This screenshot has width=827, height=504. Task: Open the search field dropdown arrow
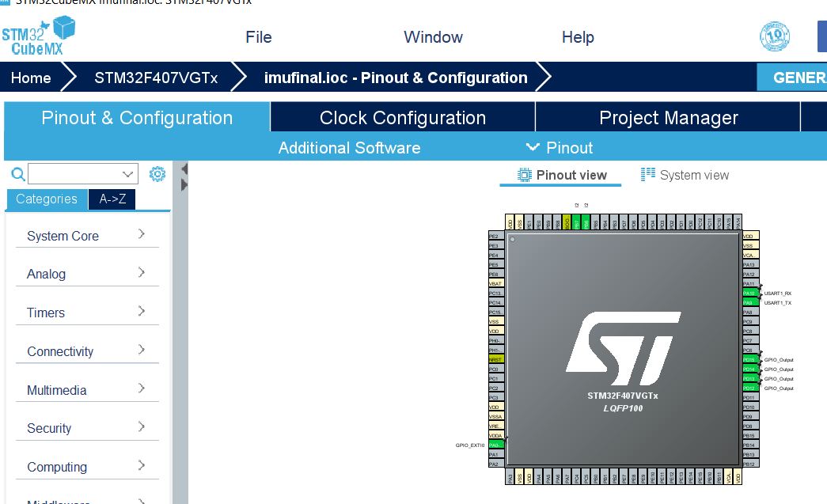pos(127,174)
